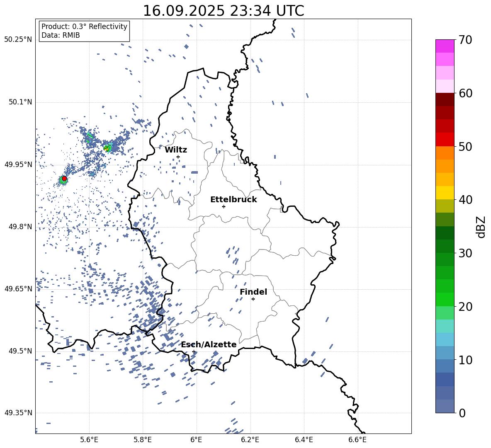Click the 50.1°N latitude label

[x=20, y=102]
